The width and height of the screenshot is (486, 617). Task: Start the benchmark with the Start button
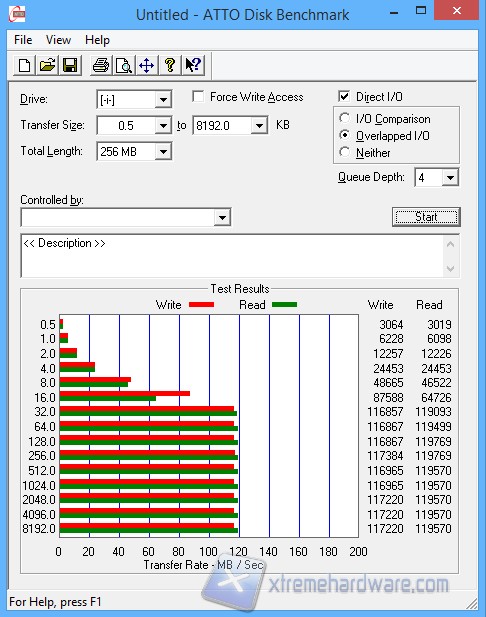[x=426, y=217]
